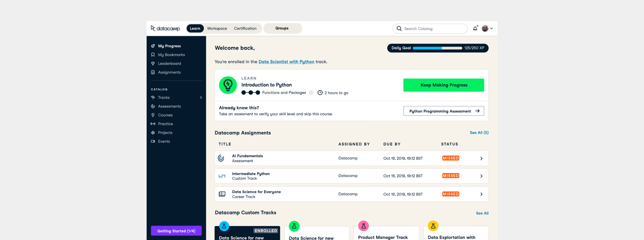Expand Data Science for Everyone row chevron
Image resolution: width=644 pixels, height=240 pixels.
click(481, 194)
